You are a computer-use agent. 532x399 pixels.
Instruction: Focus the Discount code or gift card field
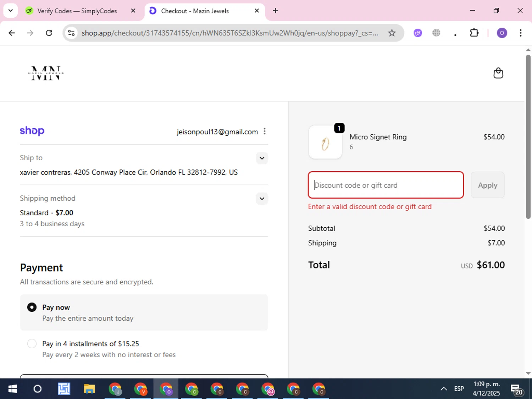[386, 185]
